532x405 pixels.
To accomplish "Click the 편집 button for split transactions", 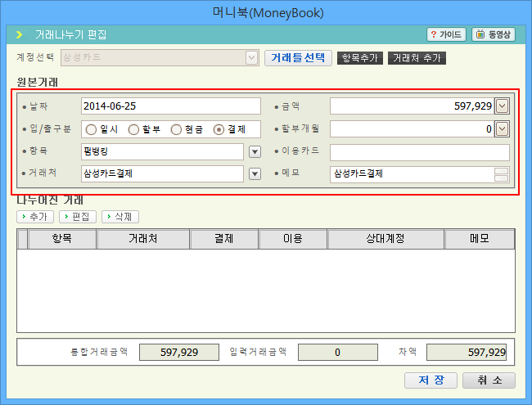I will pos(76,217).
